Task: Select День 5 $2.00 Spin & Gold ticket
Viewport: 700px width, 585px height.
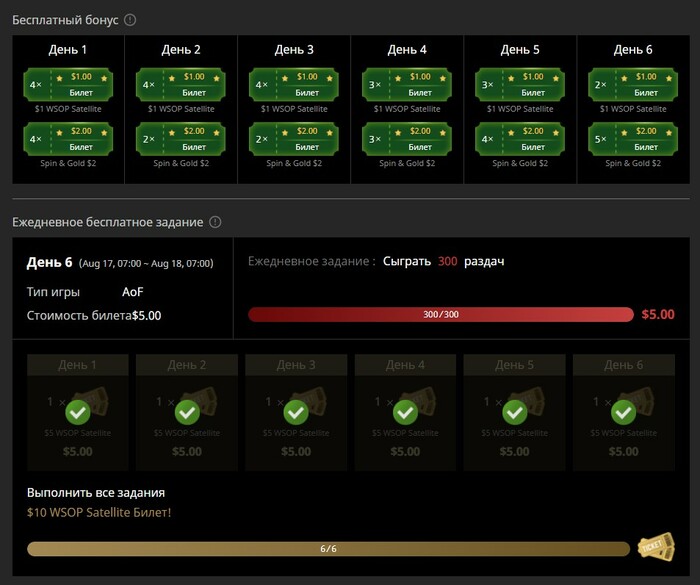Action: [x=520, y=139]
